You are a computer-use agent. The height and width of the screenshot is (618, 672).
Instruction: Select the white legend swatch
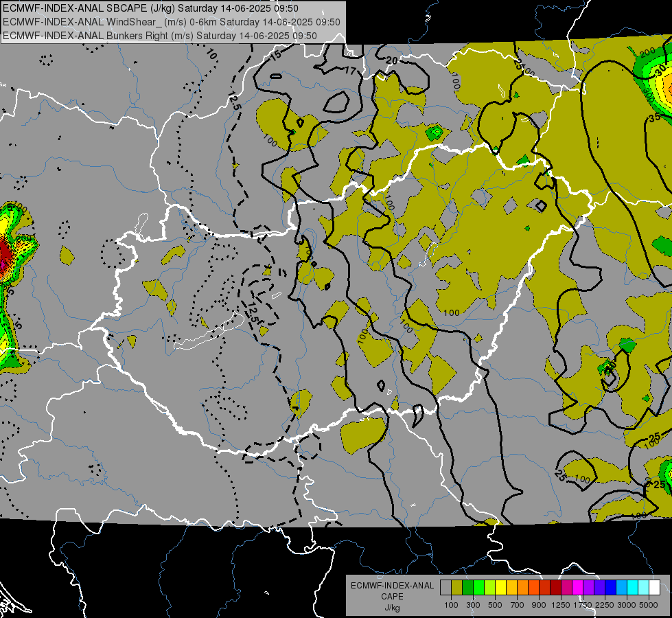click(x=654, y=588)
